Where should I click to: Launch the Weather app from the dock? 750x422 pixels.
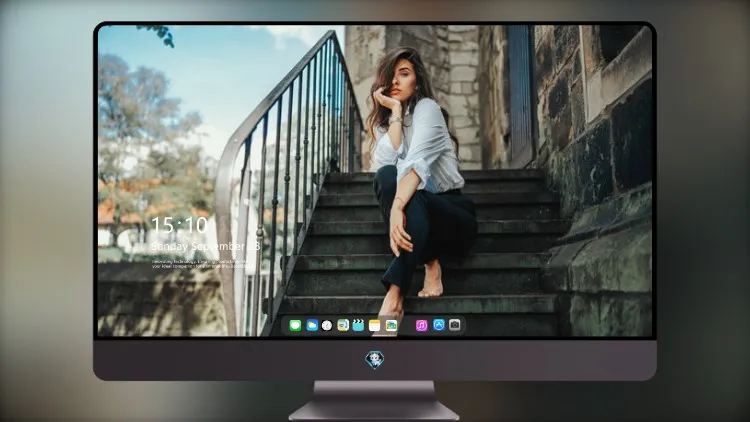point(312,325)
